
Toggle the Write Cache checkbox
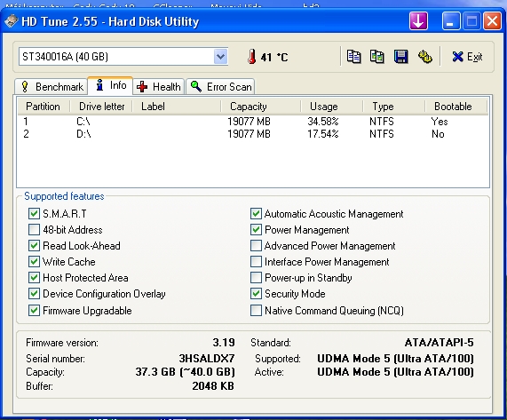(x=34, y=262)
